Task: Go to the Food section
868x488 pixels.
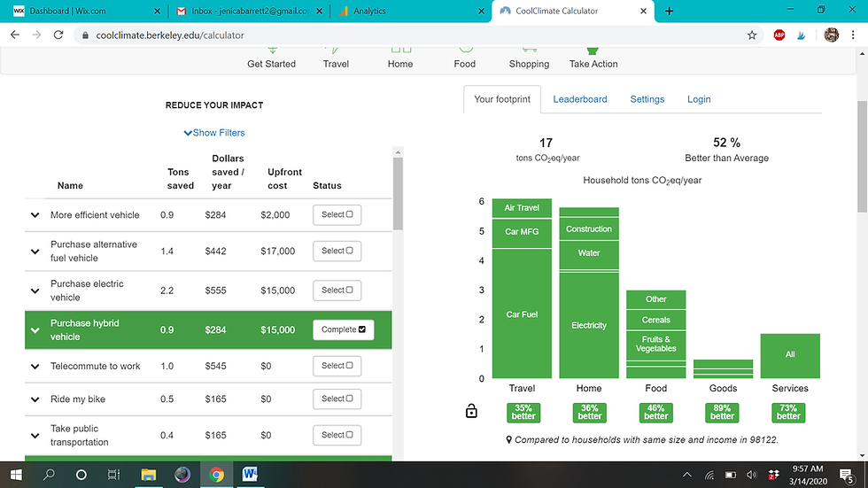Action: pos(464,59)
